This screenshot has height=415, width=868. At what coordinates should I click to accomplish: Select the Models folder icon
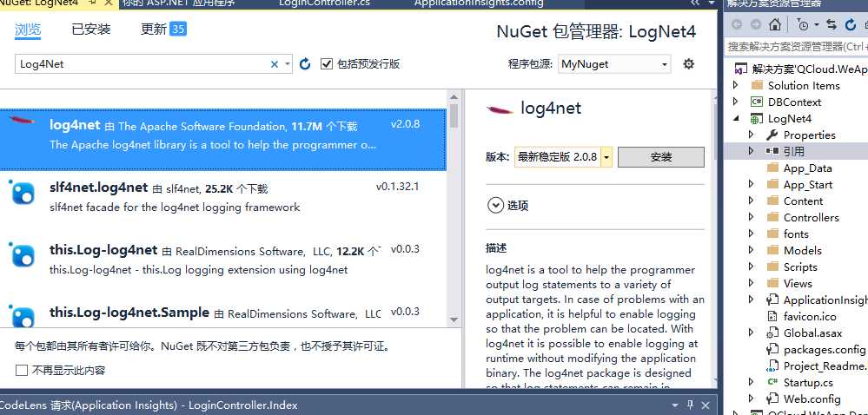772,251
